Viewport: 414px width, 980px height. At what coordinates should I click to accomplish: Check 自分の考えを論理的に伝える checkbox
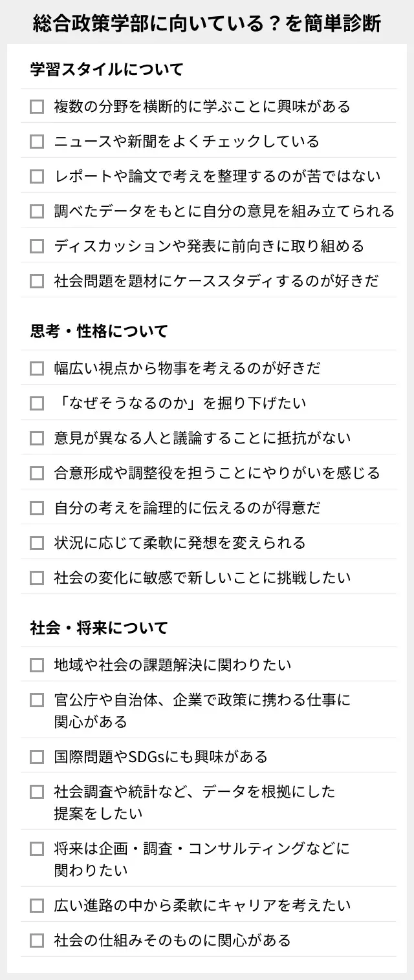37,507
